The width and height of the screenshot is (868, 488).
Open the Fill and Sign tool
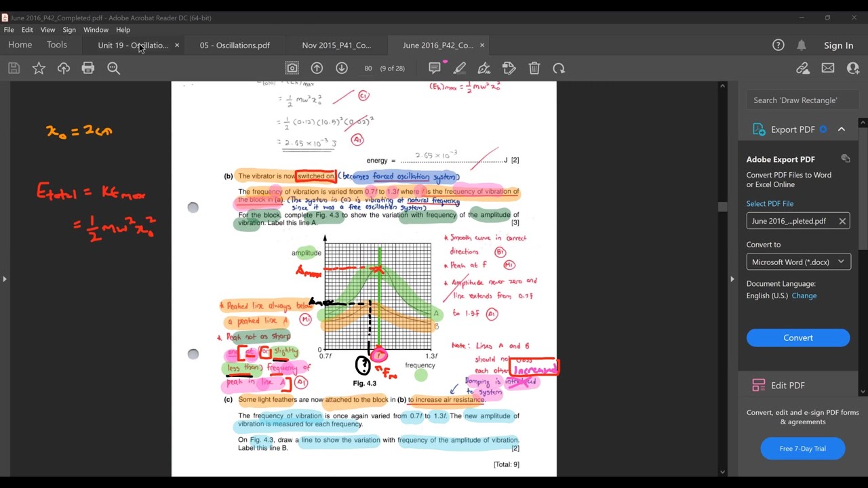(x=484, y=68)
